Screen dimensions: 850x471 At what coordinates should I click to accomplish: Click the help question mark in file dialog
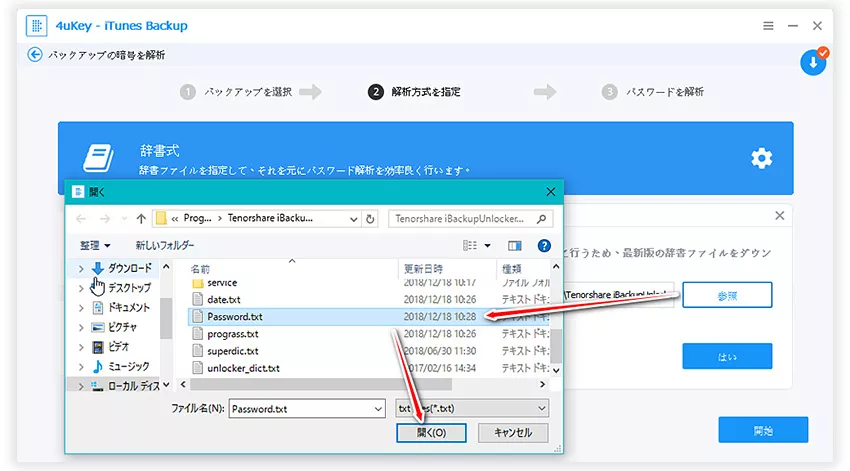[544, 245]
